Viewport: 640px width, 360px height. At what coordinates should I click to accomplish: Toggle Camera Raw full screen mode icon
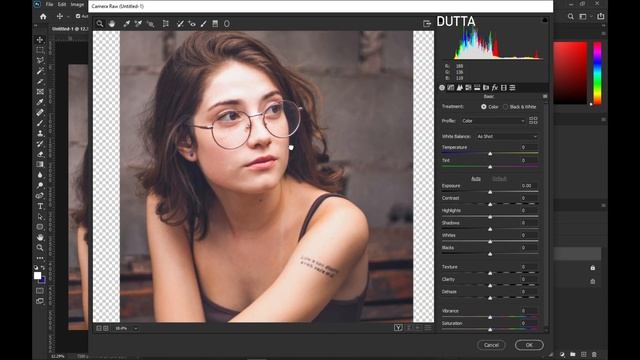427,24
